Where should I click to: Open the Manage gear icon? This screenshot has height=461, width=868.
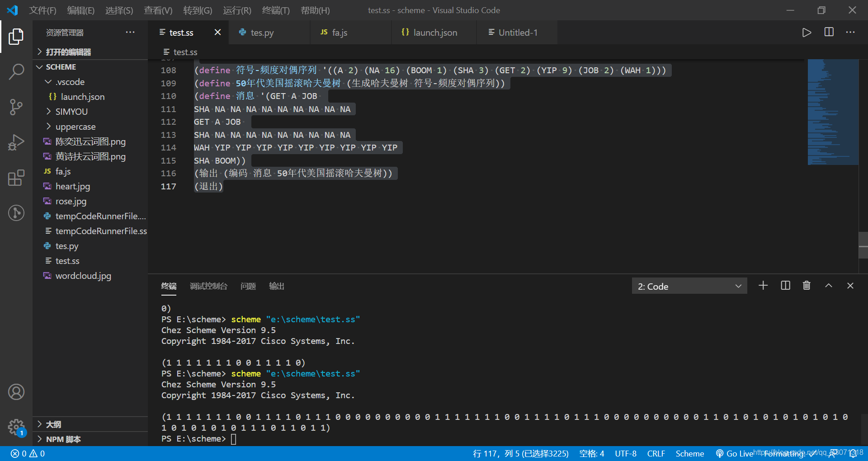tap(16, 427)
